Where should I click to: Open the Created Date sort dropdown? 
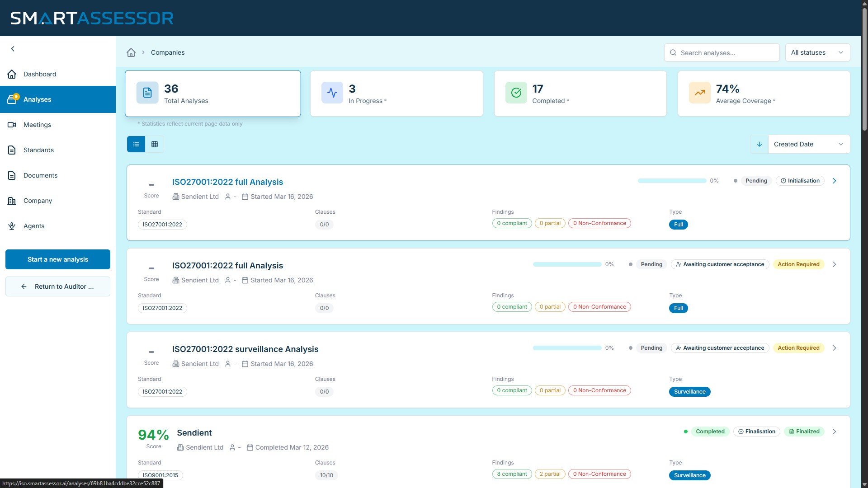[x=808, y=144]
